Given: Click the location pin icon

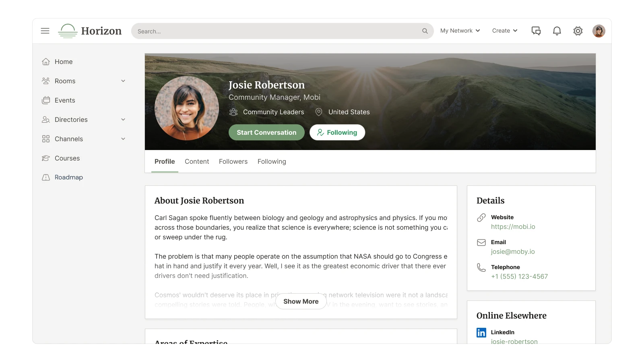Looking at the screenshot, I should click(319, 112).
